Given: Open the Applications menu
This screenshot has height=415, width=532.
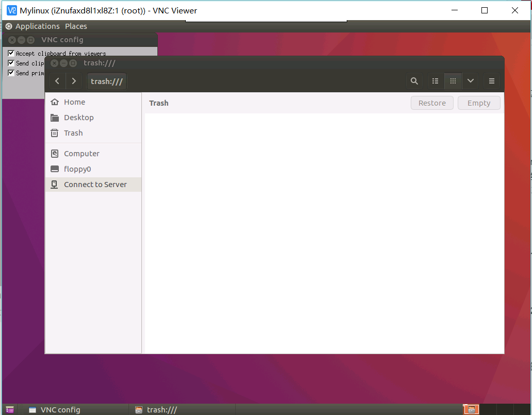Looking at the screenshot, I should pos(37,26).
